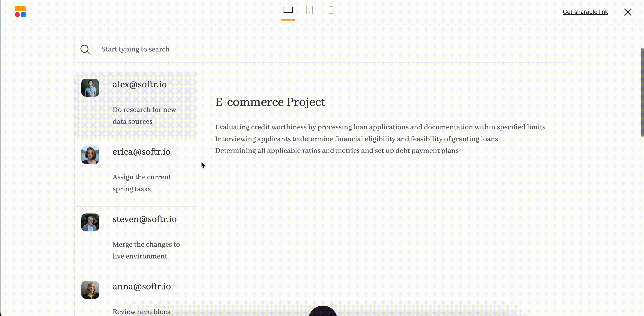Click Erica's profile photo
Screen dimensions: 644x316
[x=90, y=155]
